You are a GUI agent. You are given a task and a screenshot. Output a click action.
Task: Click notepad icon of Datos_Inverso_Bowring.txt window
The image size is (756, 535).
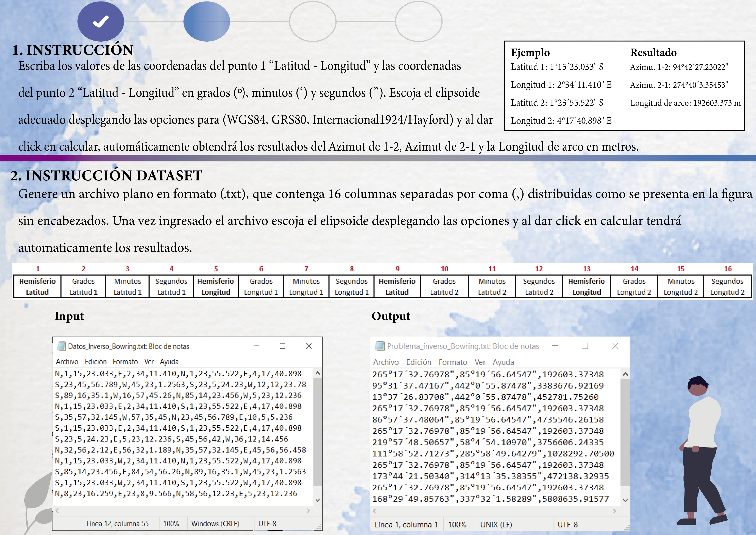tap(61, 346)
